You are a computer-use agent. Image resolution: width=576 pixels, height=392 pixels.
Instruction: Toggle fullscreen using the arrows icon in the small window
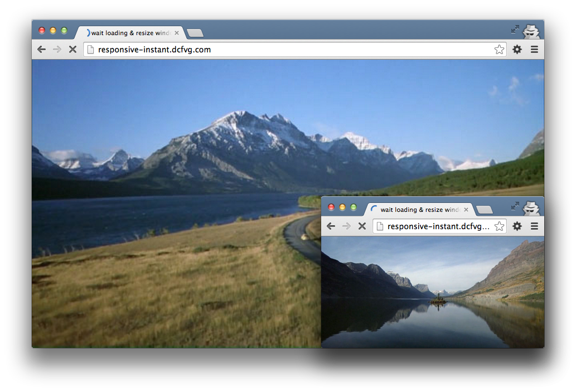pos(515,206)
